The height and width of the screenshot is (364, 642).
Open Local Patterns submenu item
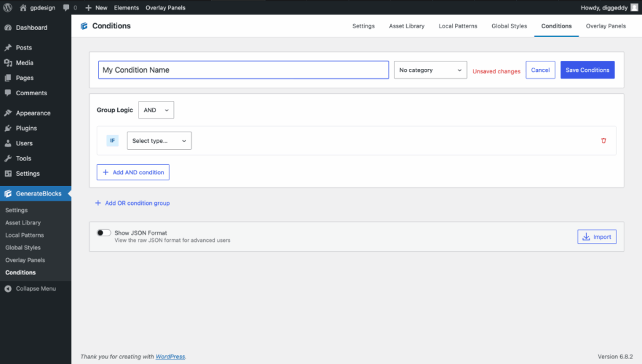point(24,235)
